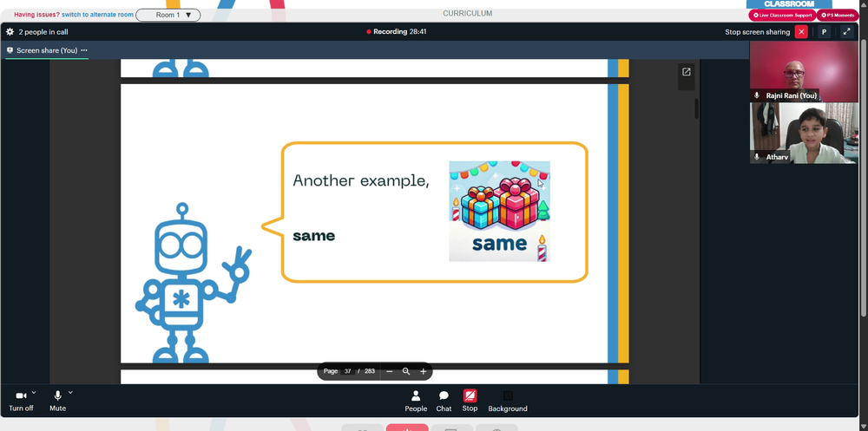This screenshot has height=431, width=868.
Task: Click red X to stop screen sharing
Action: (801, 31)
